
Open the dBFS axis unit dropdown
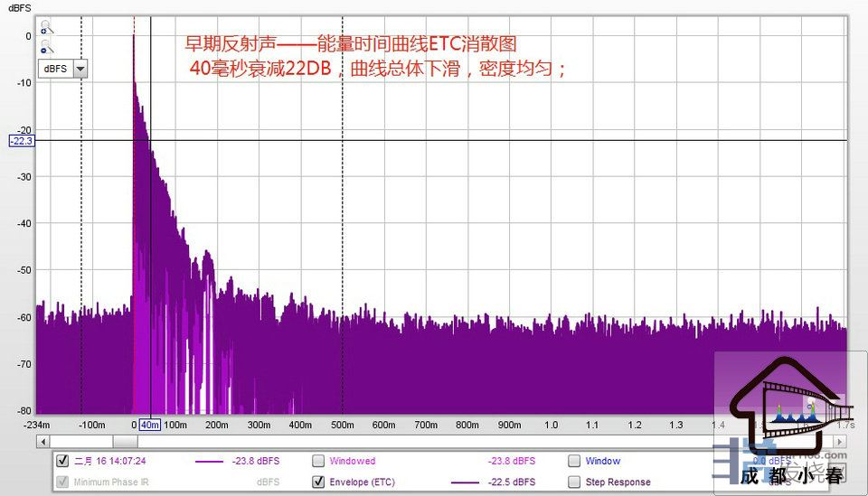80,69
